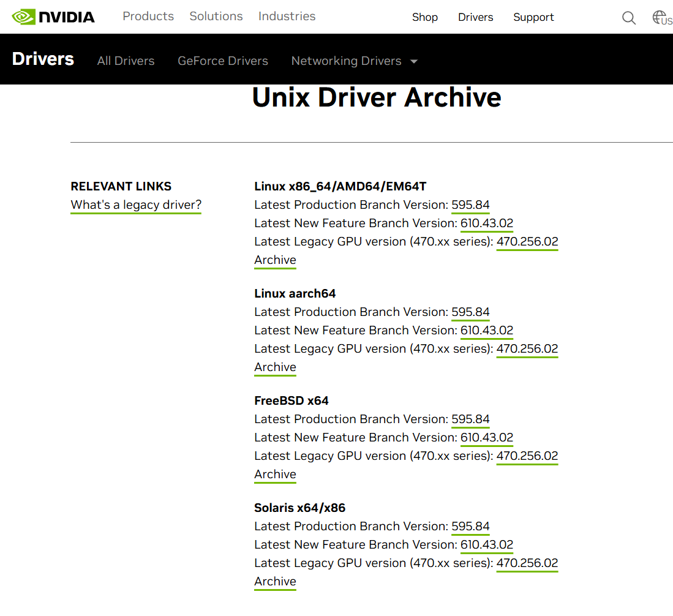Viewport: 673px width, 616px height.
Task: Open What's a legacy driver? link
Action: [x=136, y=205]
